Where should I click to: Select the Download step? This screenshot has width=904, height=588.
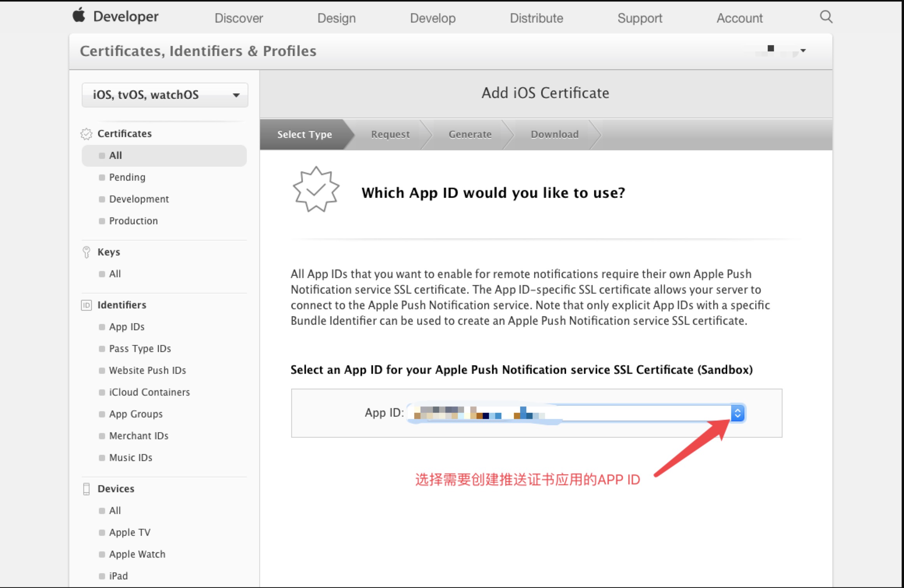click(555, 134)
